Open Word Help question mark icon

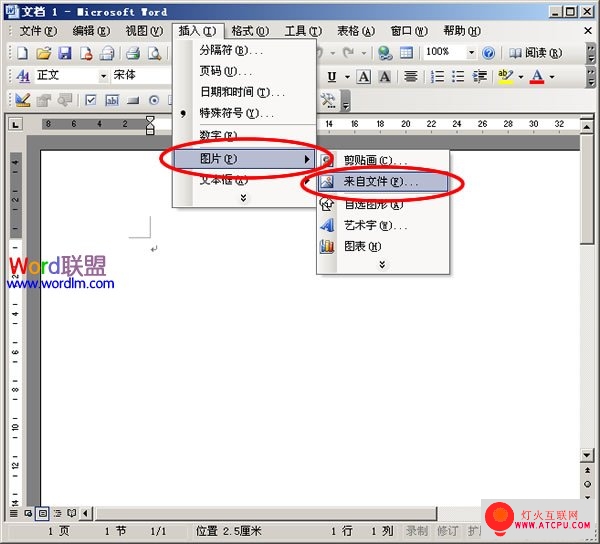[x=488, y=53]
